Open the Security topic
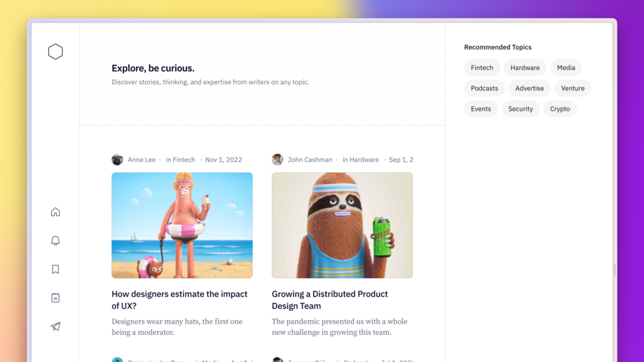644x362 pixels. tap(520, 109)
